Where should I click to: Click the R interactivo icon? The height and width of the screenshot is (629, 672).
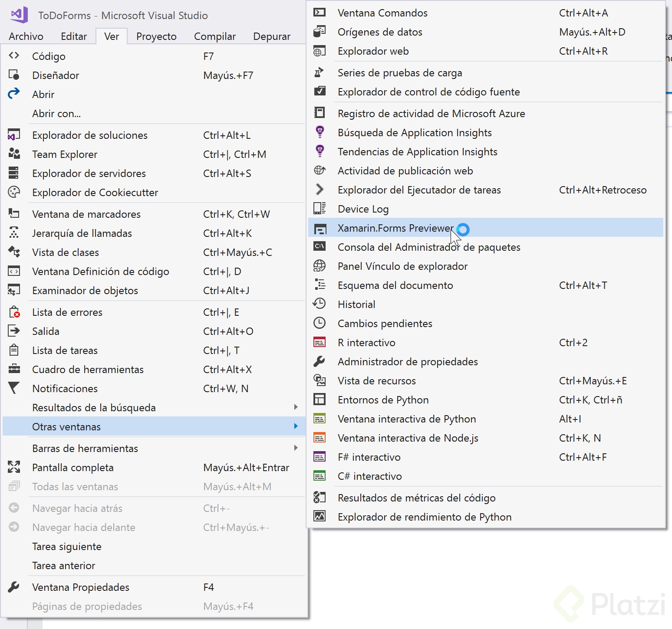(320, 342)
